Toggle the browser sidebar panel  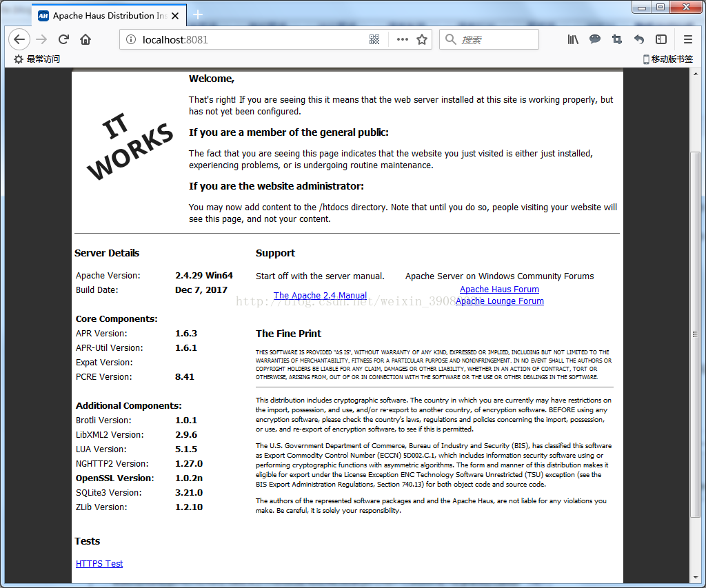click(661, 39)
